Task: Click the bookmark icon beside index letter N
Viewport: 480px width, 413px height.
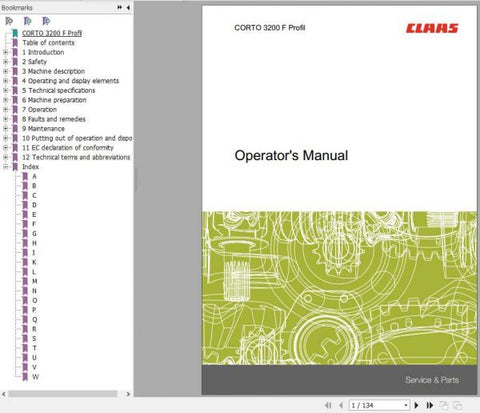Action: point(25,291)
